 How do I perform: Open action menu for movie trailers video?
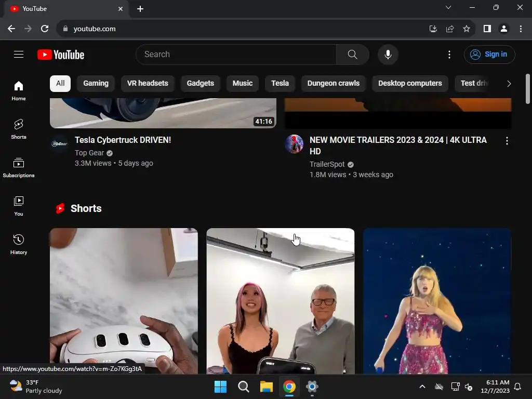[x=507, y=141]
